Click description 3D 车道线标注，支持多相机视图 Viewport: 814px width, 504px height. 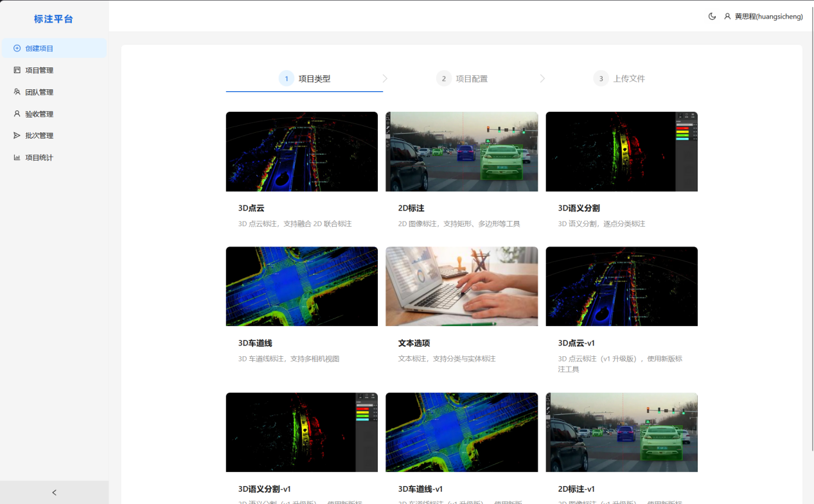pos(288,359)
